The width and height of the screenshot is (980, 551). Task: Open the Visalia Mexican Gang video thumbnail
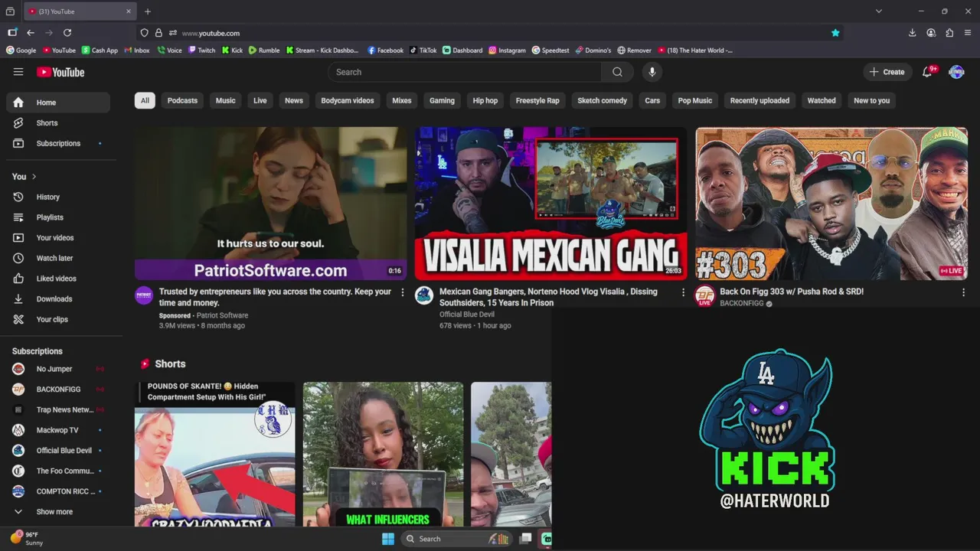(550, 204)
